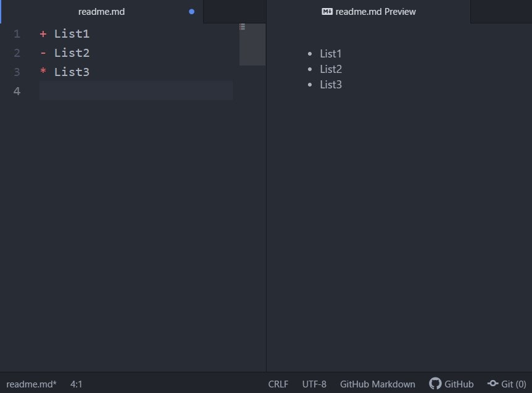The height and width of the screenshot is (393, 532).
Task: Click the Git commit icon in status bar
Action: [x=493, y=384]
